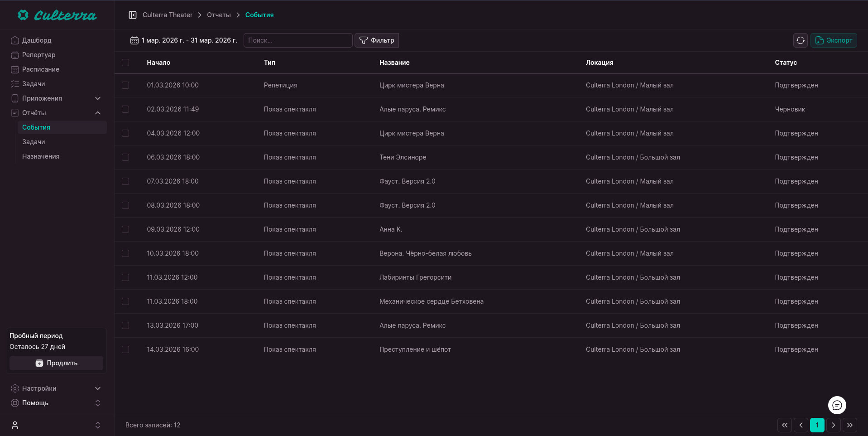Open the chat support bubble

pos(837,405)
